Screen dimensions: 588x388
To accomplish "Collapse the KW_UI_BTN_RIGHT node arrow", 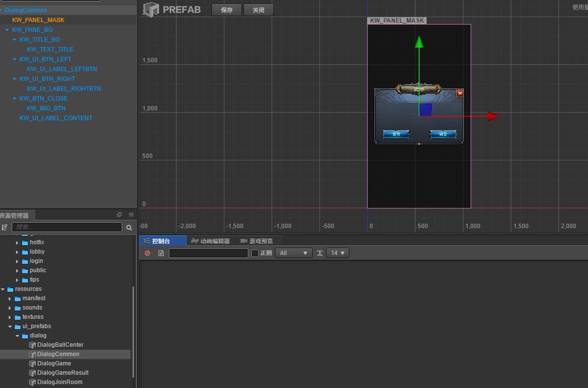I will tap(15, 78).
